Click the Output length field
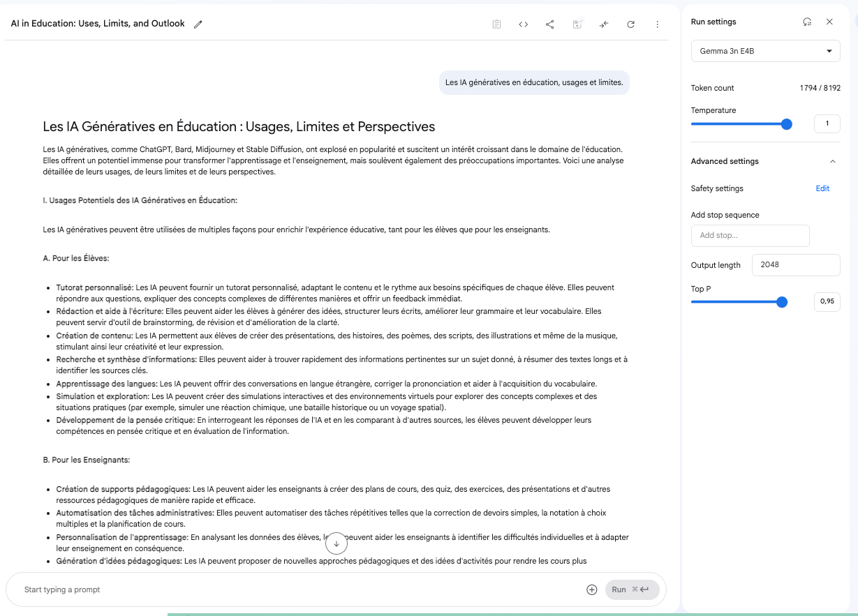Image resolution: width=858 pixels, height=616 pixels. tap(795, 265)
